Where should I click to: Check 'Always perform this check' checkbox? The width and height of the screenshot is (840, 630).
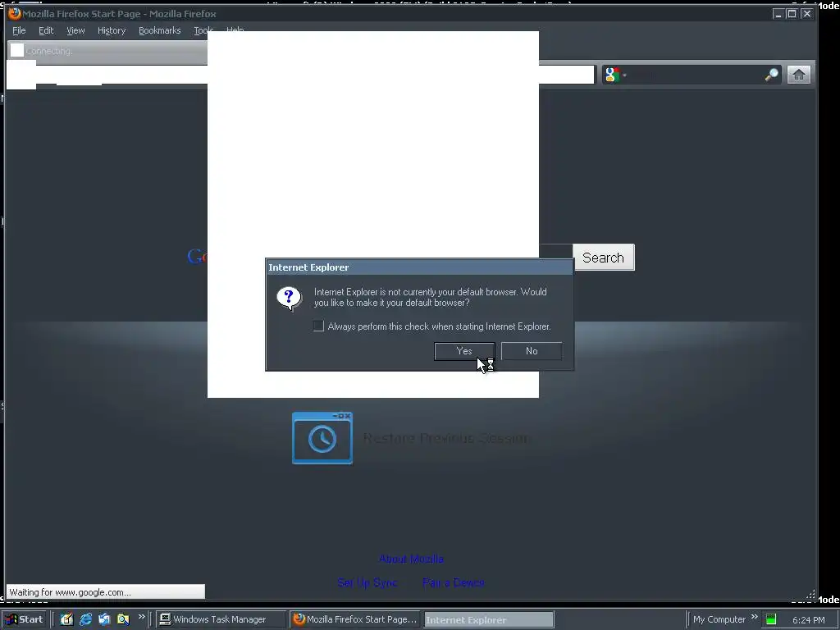pyautogui.click(x=318, y=326)
